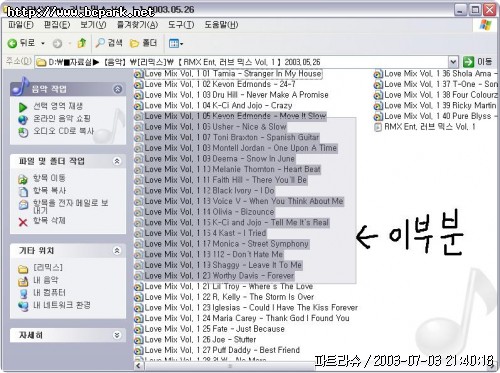Click 오디오 CD로 복사 link

[x=63, y=131]
